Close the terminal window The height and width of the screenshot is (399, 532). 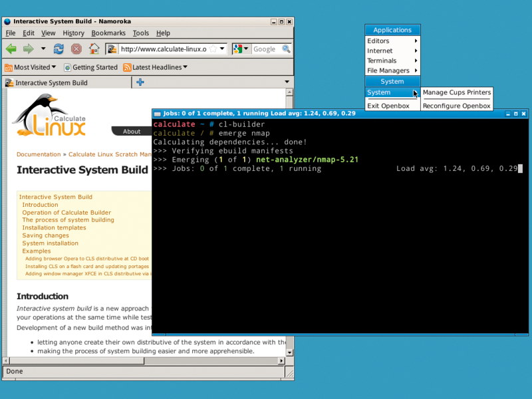click(x=523, y=114)
